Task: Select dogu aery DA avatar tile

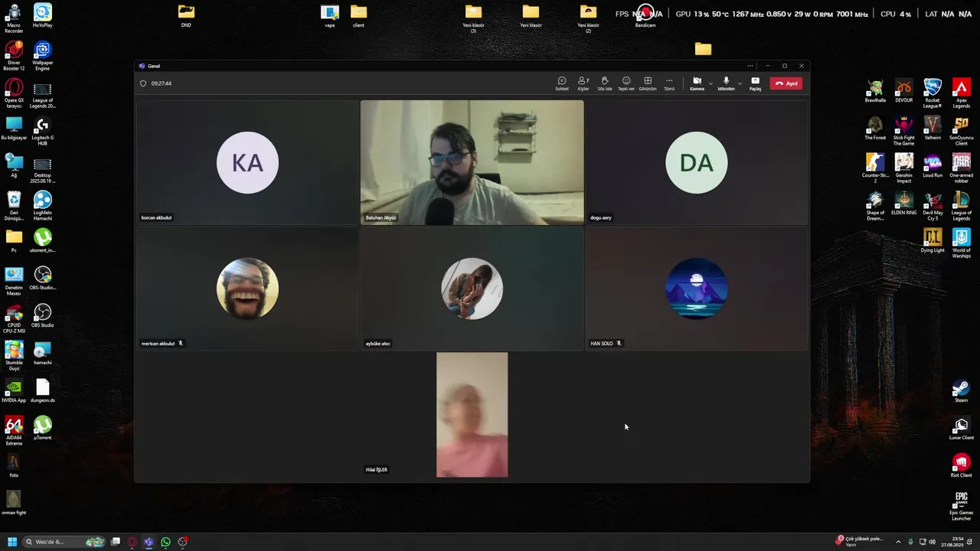Action: coord(697,162)
